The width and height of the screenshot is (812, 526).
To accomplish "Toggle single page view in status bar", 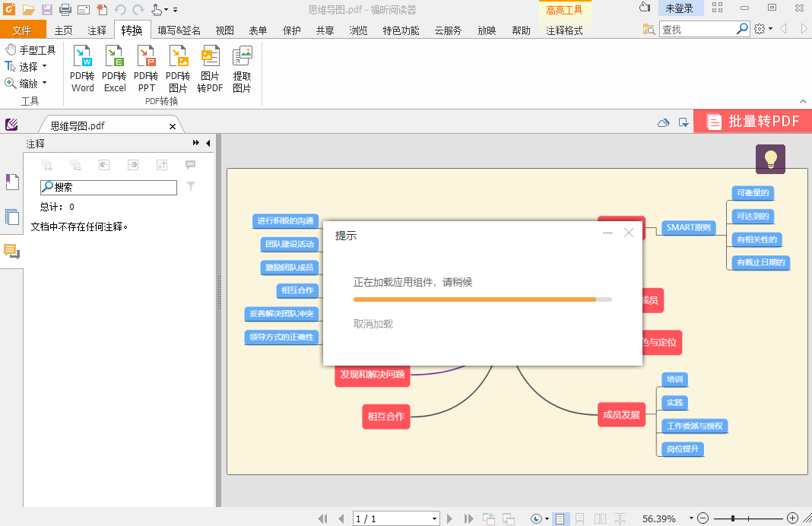I will pos(560,518).
